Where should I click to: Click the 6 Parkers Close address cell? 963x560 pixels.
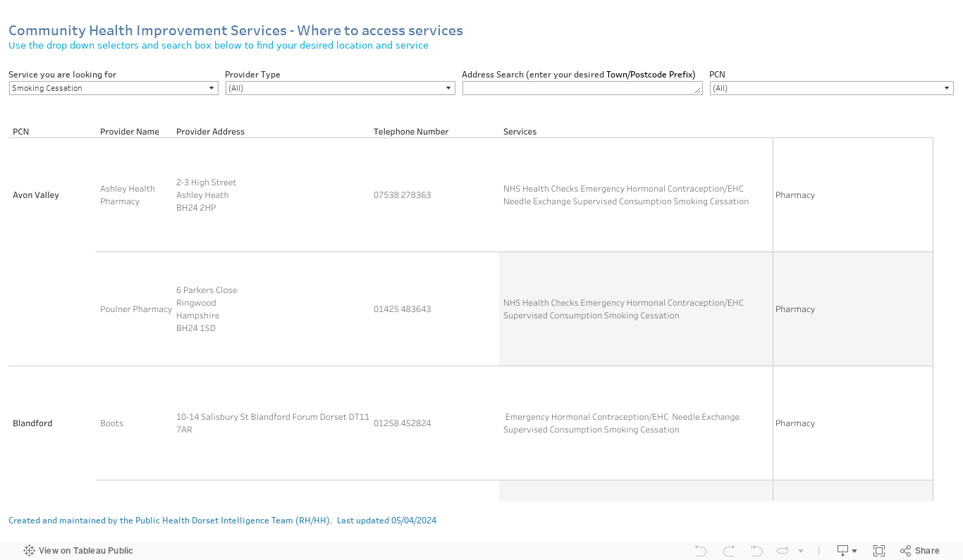point(207,309)
